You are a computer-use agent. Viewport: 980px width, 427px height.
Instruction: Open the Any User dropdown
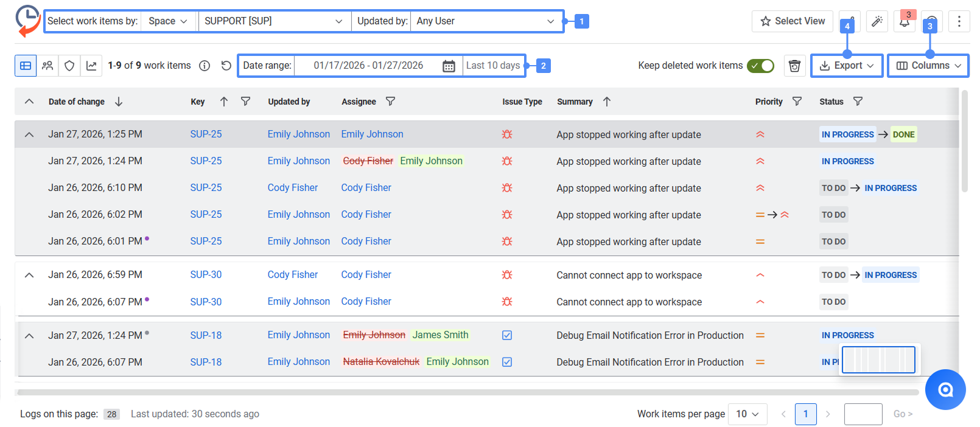point(486,21)
